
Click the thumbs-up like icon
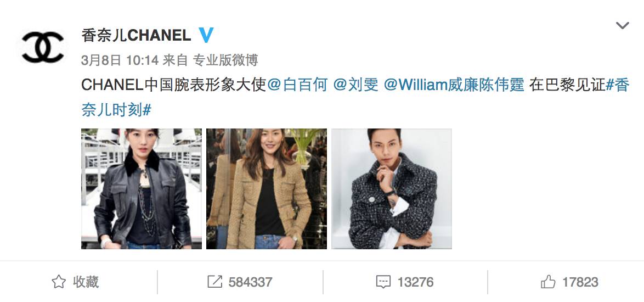point(548,282)
